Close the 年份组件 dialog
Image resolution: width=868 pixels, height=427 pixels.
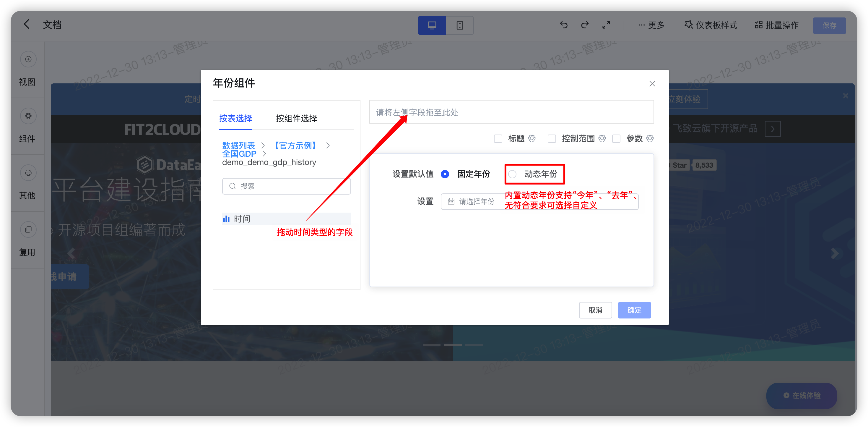652,84
